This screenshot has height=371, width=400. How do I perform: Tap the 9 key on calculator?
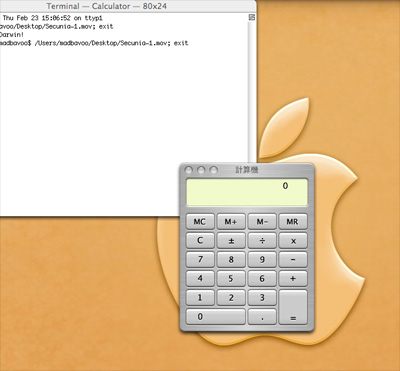click(262, 260)
